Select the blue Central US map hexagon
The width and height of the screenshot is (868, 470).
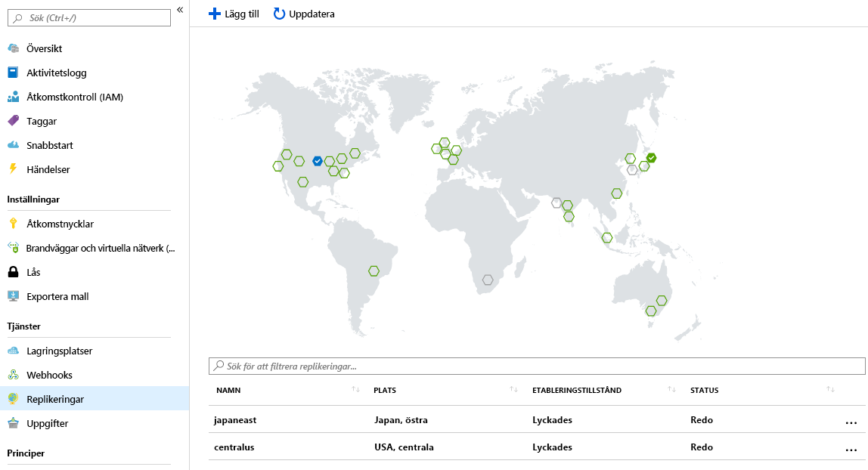318,161
